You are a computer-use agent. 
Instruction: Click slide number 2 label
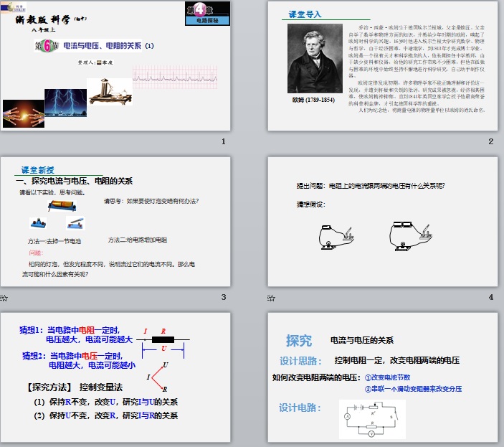[x=490, y=141]
